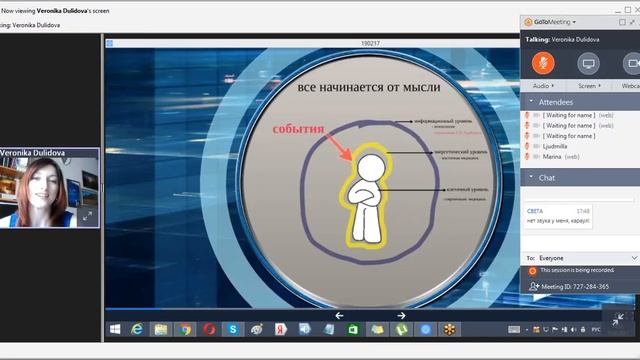
Task: Select attendee Marina in the list
Action: (x=551, y=157)
